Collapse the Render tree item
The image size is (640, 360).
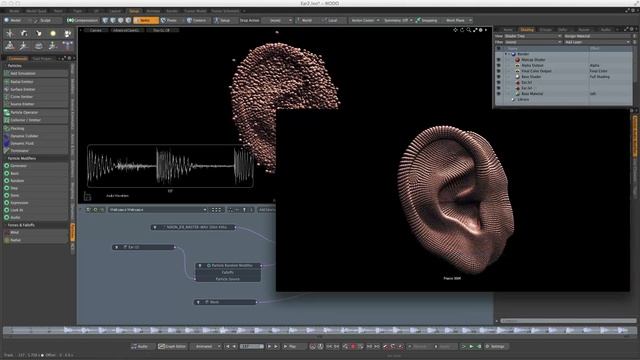pyautogui.click(x=506, y=54)
